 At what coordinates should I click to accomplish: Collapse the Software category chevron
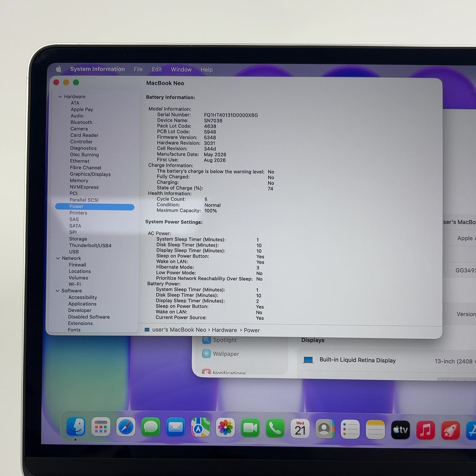(x=58, y=291)
